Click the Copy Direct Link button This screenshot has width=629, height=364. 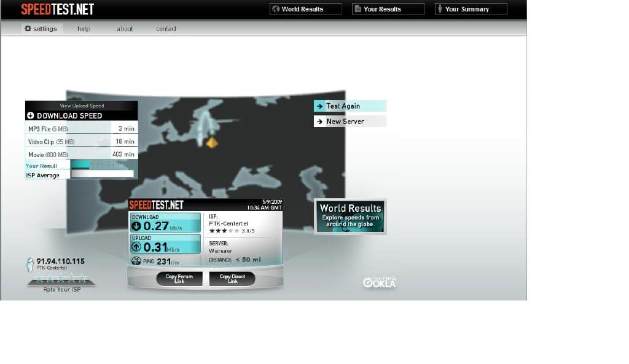tap(232, 279)
